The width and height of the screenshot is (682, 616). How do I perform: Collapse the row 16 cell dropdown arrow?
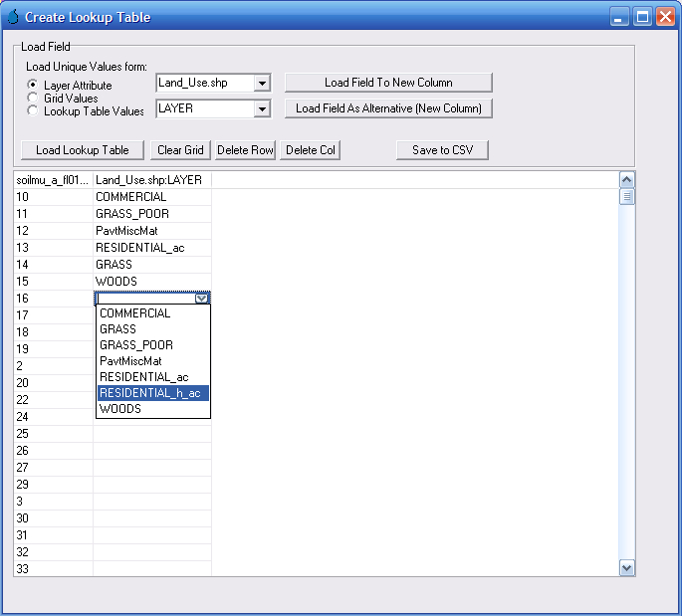point(202,298)
